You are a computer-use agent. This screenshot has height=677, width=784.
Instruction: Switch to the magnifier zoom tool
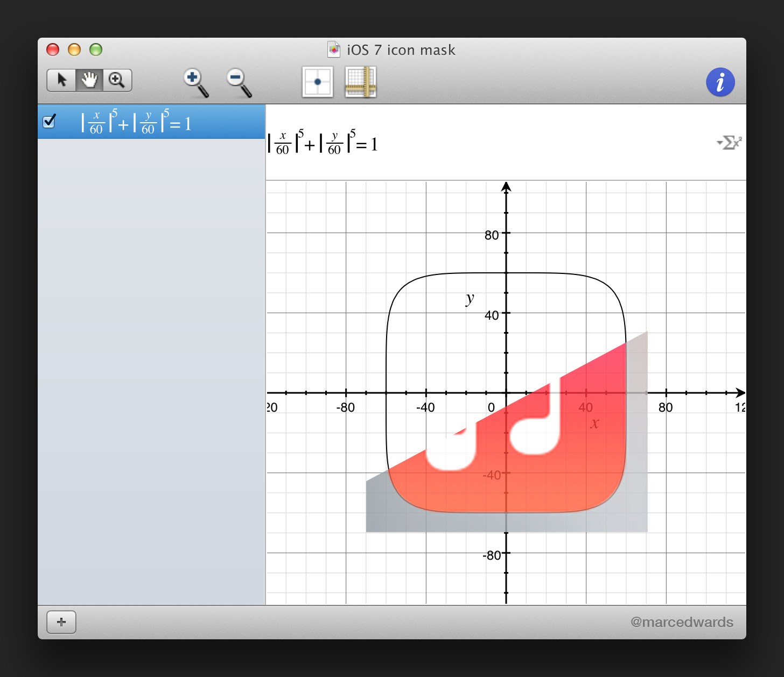tap(118, 80)
